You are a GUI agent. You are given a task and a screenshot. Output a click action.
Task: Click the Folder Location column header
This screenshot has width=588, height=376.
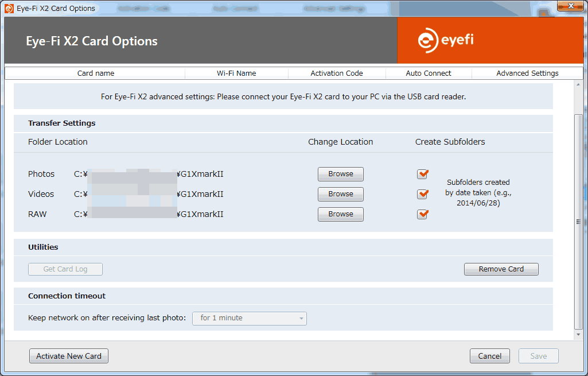point(58,142)
